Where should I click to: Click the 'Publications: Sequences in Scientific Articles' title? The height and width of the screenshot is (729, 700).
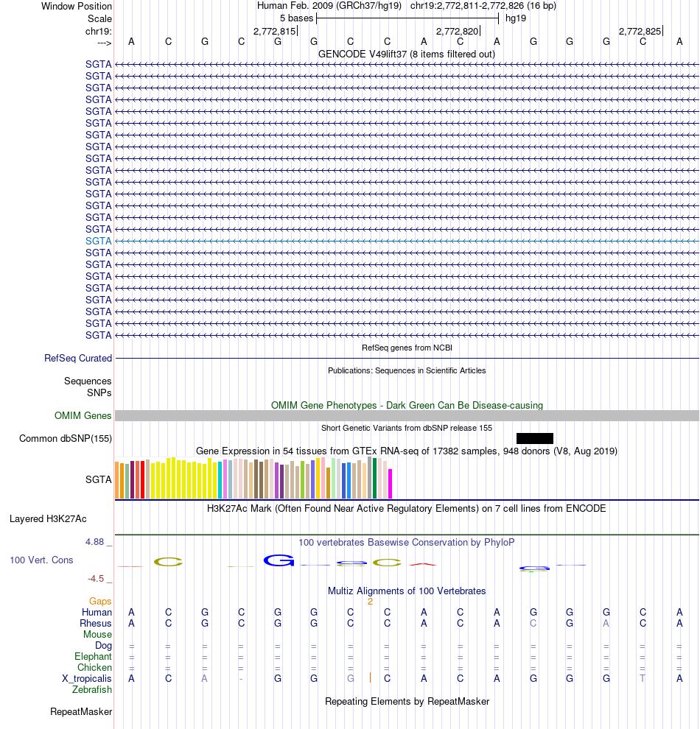(407, 370)
